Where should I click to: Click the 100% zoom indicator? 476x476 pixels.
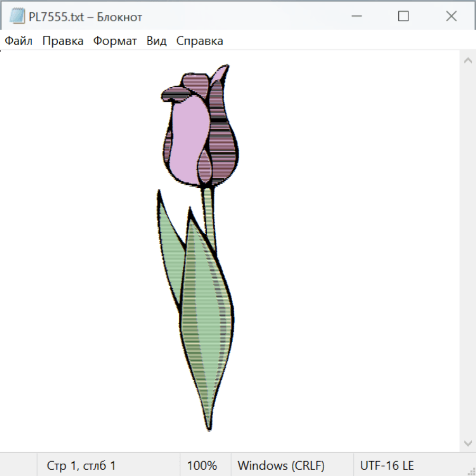[202, 466]
